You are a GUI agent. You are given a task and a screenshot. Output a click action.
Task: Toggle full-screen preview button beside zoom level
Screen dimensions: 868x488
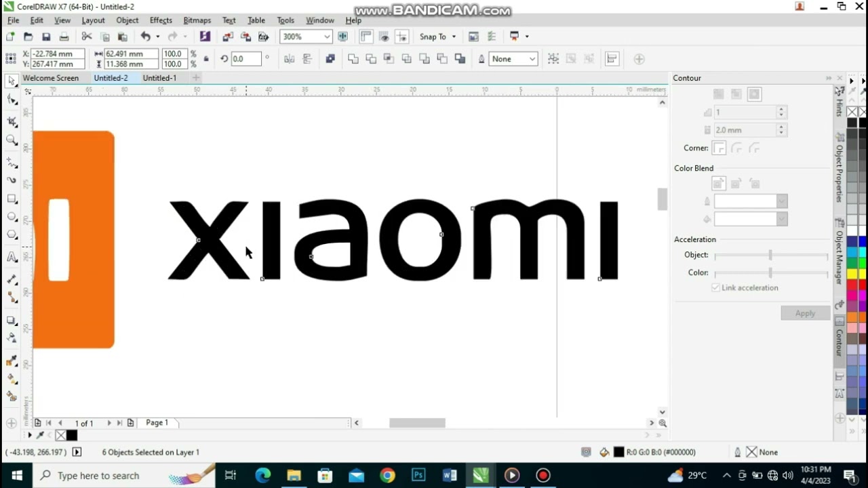point(342,37)
